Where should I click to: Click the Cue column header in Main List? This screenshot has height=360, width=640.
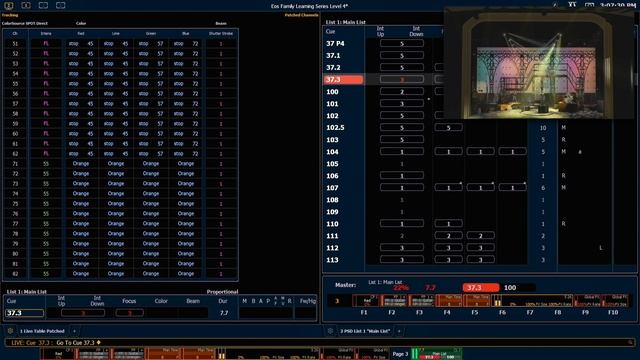[x=330, y=31]
